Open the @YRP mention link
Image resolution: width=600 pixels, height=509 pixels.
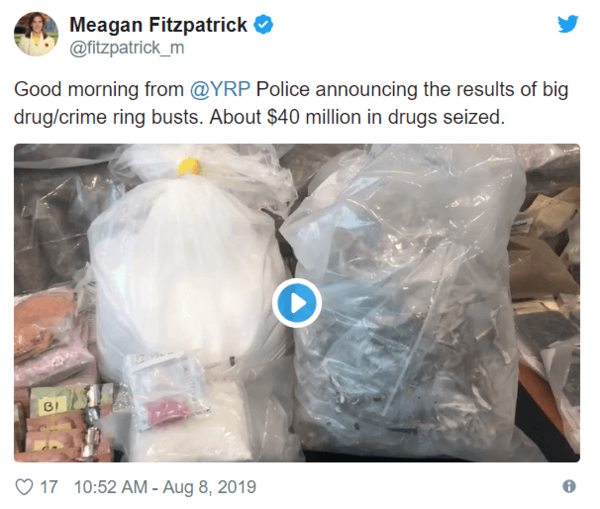tap(220, 90)
